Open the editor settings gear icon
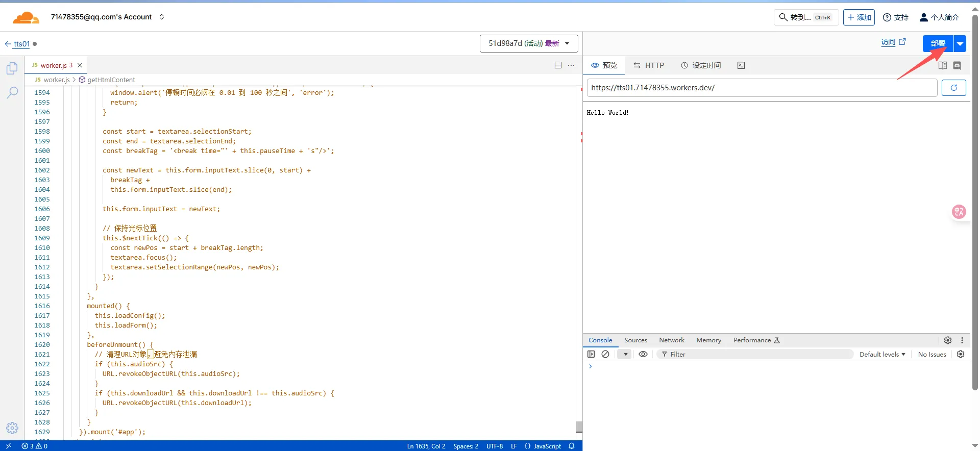The height and width of the screenshot is (451, 980). pos(12,428)
